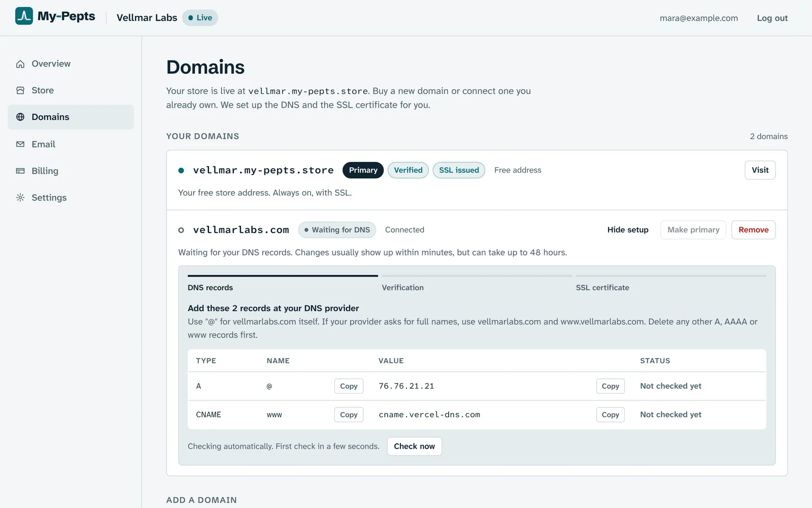Click the CNAME type cell
The image size is (812, 508).
[209, 415]
